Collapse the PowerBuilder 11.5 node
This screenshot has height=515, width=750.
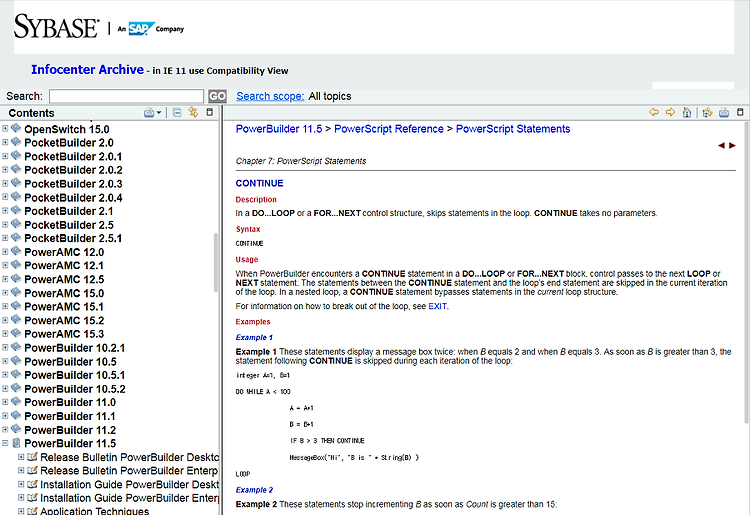click(x=5, y=443)
